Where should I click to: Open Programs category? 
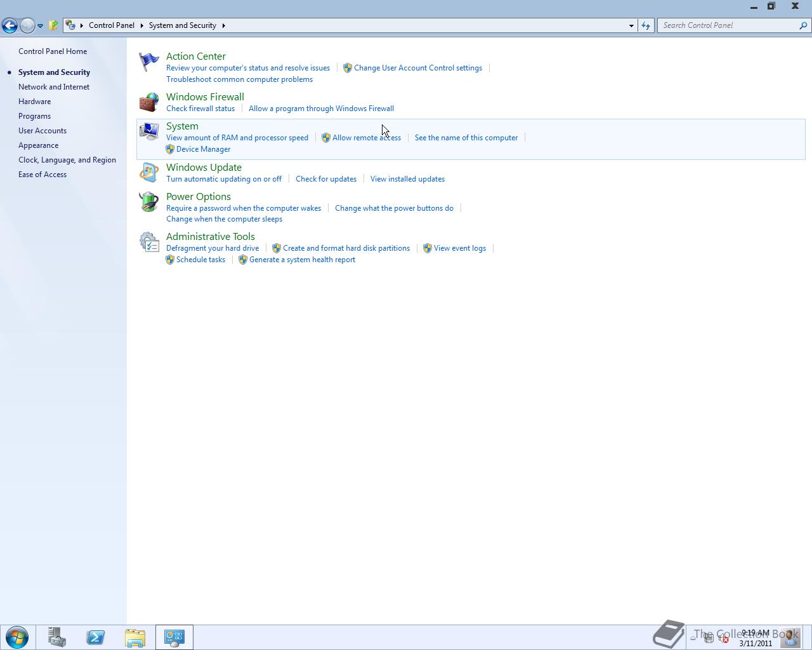pyautogui.click(x=34, y=116)
